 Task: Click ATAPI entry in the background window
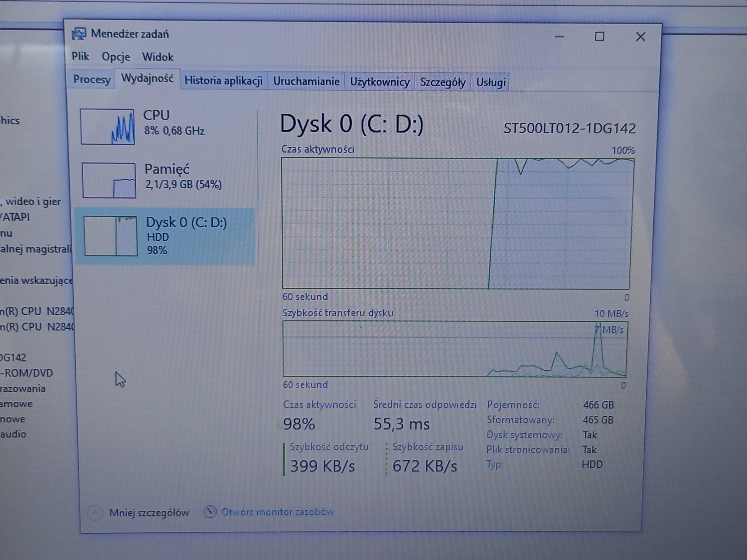15,217
